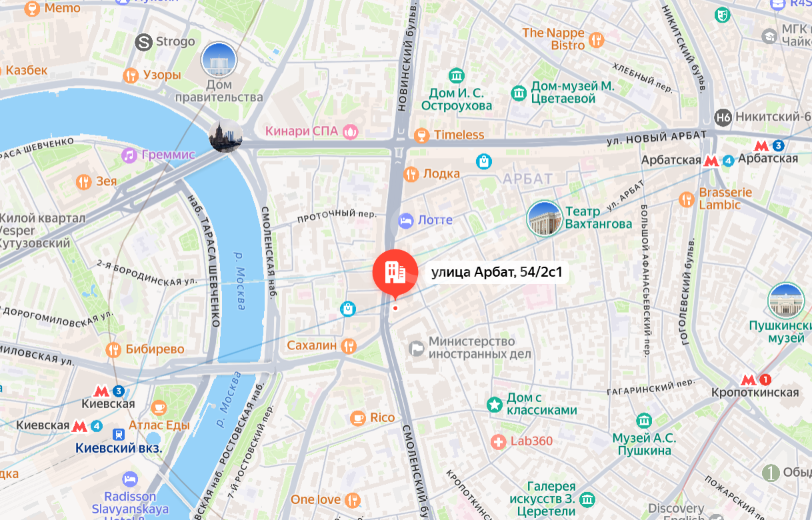Select the Кропоткинская metro icon
Viewport: 812px width, 520px height.
coord(749,380)
